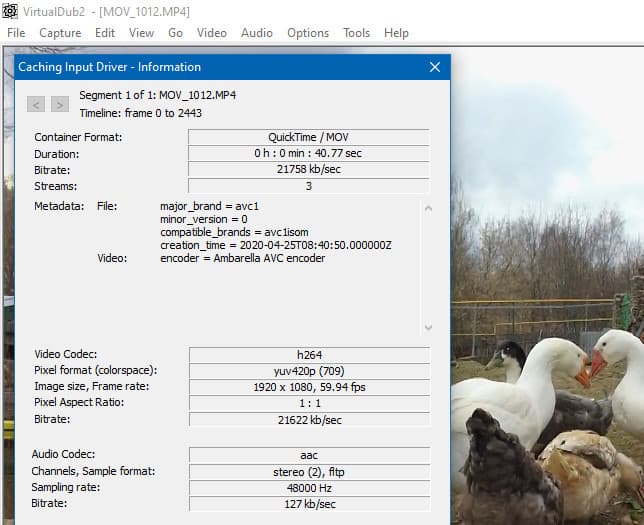Open the Video menu
This screenshot has height=525, width=644.
pyautogui.click(x=212, y=33)
